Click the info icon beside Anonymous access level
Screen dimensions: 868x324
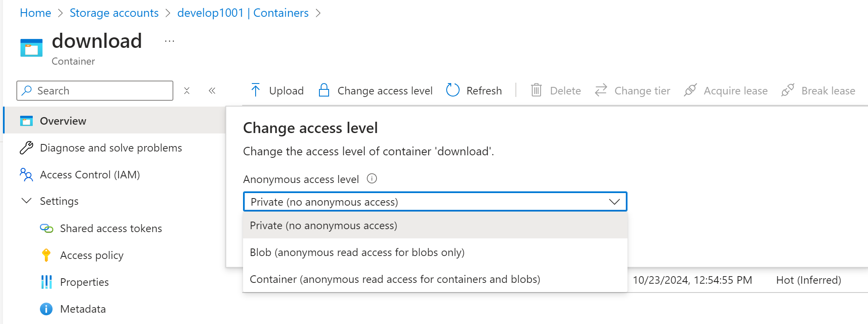click(x=372, y=179)
